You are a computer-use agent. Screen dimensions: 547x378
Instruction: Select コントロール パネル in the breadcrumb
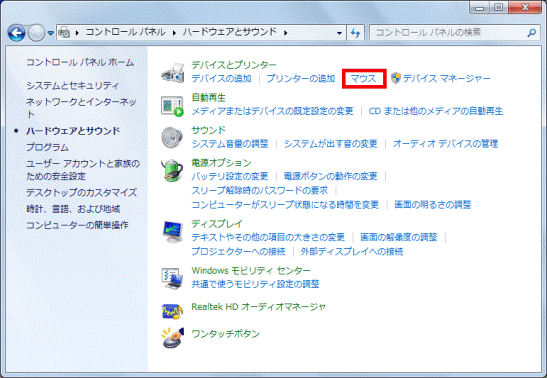[x=126, y=32]
